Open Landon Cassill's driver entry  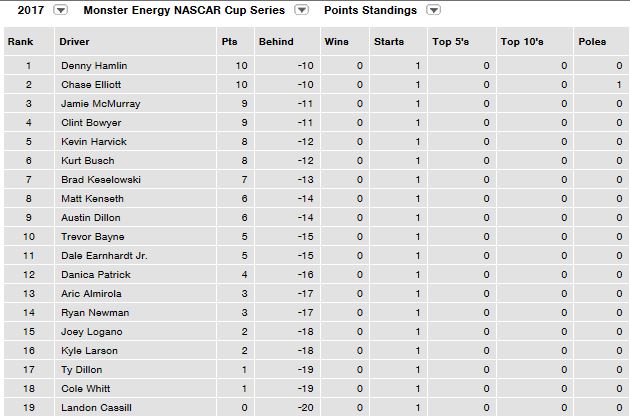(x=95, y=408)
